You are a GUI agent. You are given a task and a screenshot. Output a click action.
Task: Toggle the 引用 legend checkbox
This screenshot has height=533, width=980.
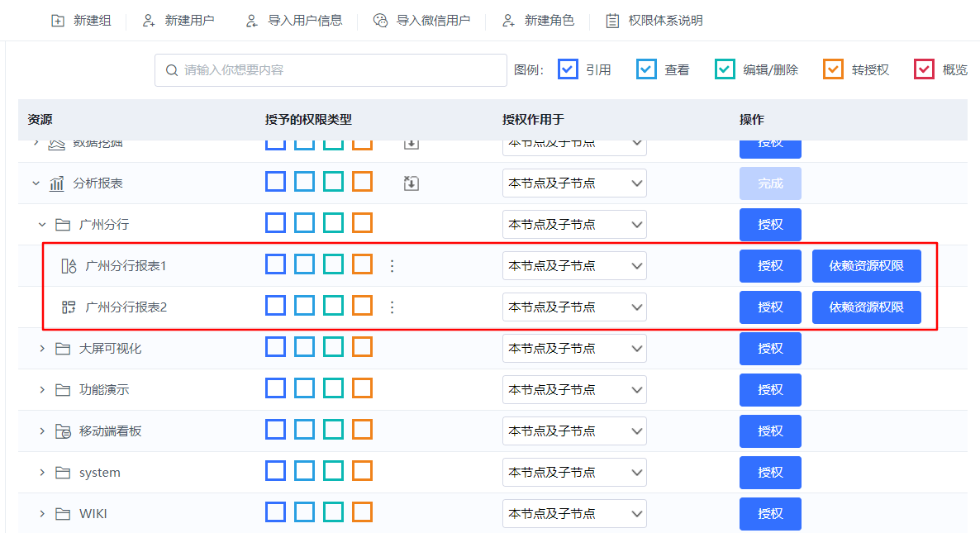568,69
